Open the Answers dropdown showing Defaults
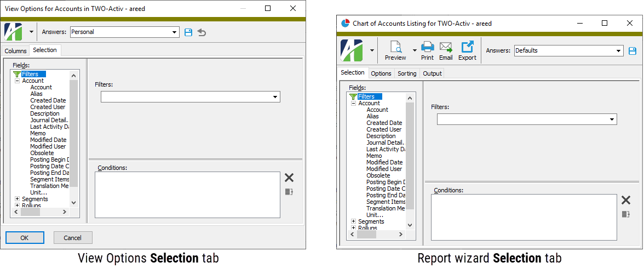The width and height of the screenshot is (644, 268). pyautogui.click(x=619, y=51)
